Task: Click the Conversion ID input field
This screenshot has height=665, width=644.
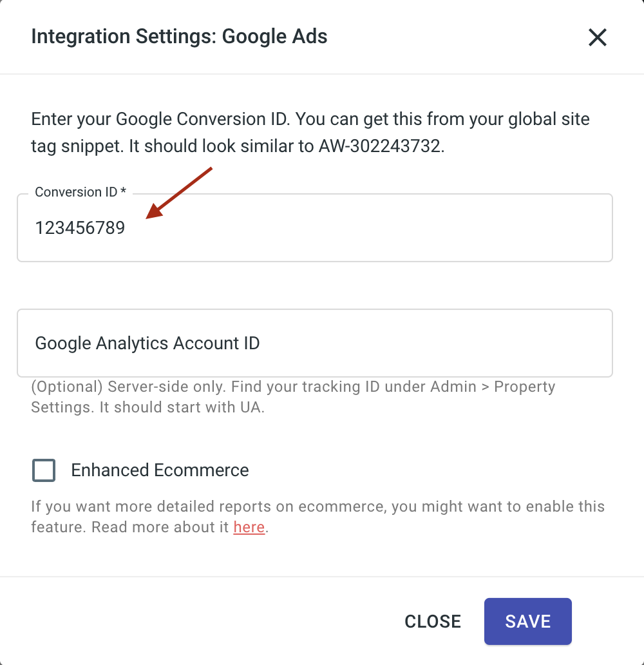Action: click(361, 228)
